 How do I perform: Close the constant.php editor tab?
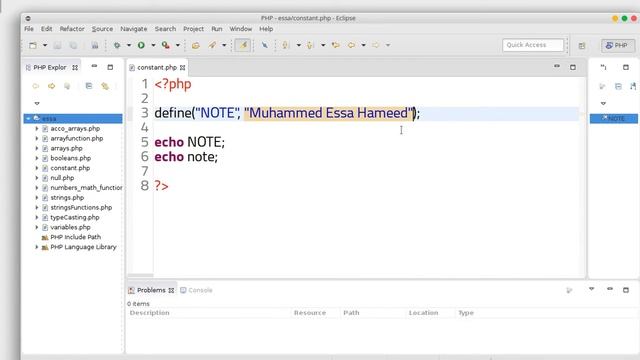(182, 68)
